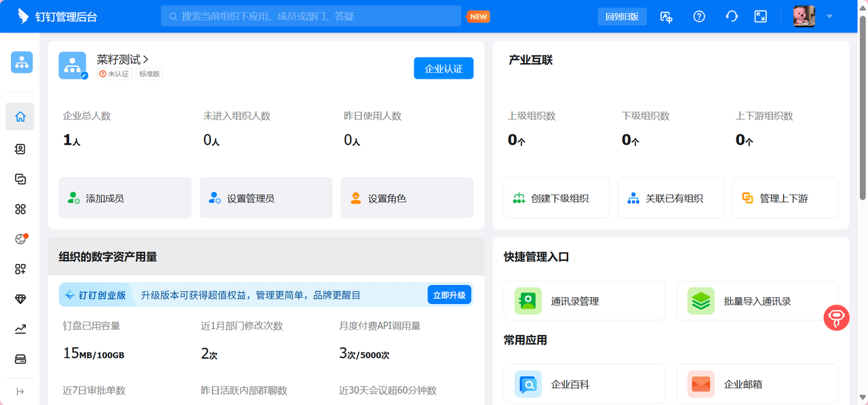Image resolution: width=868 pixels, height=405 pixels.
Task: Click 回到旧版 to return to old version
Action: (622, 16)
